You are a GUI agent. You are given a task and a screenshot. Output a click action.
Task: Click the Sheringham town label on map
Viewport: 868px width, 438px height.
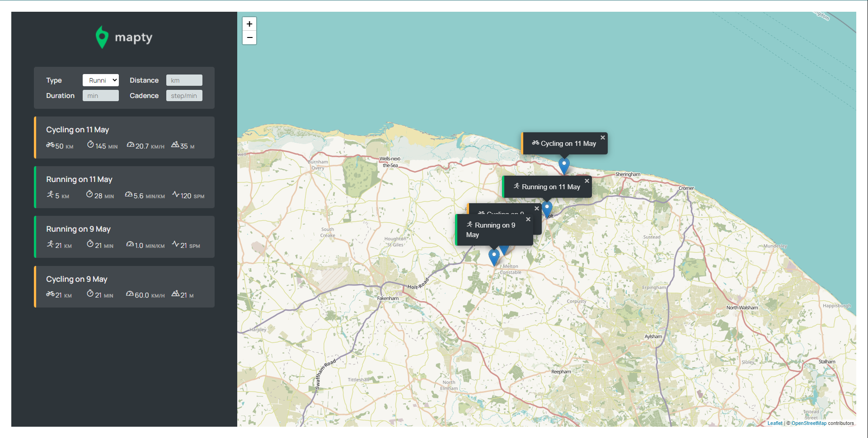[628, 174]
